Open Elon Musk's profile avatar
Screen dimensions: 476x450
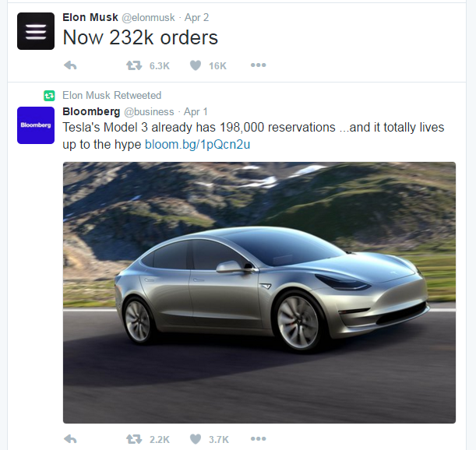tap(36, 31)
